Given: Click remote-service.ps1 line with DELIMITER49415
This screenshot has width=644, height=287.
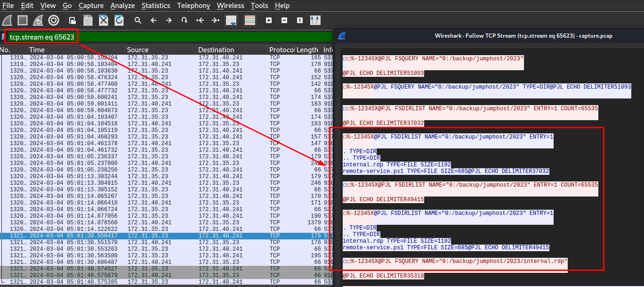Looking at the screenshot, I should [446, 247].
